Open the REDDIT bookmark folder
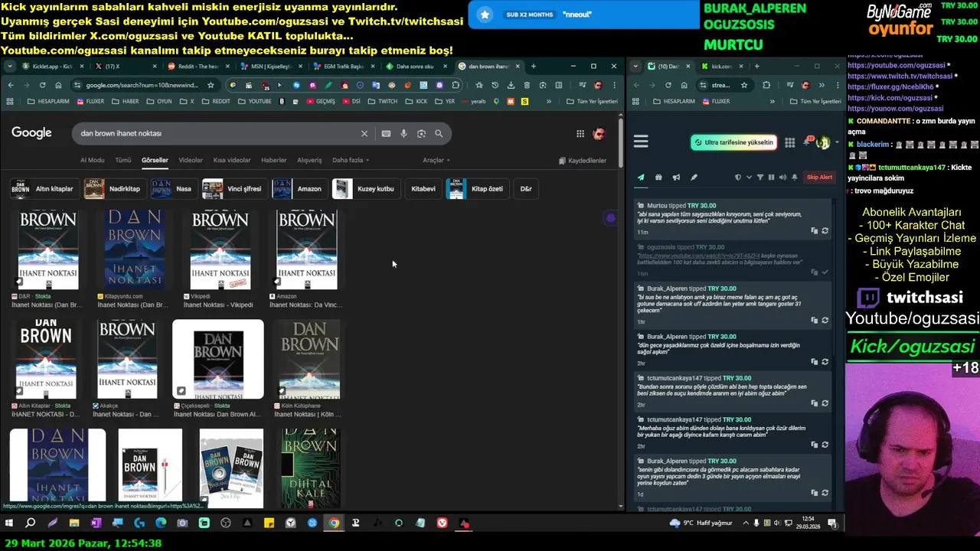The height and width of the screenshot is (551, 980). [215, 101]
